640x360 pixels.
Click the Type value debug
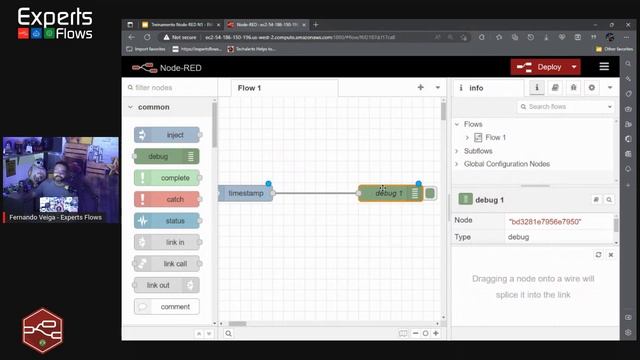tap(518, 237)
